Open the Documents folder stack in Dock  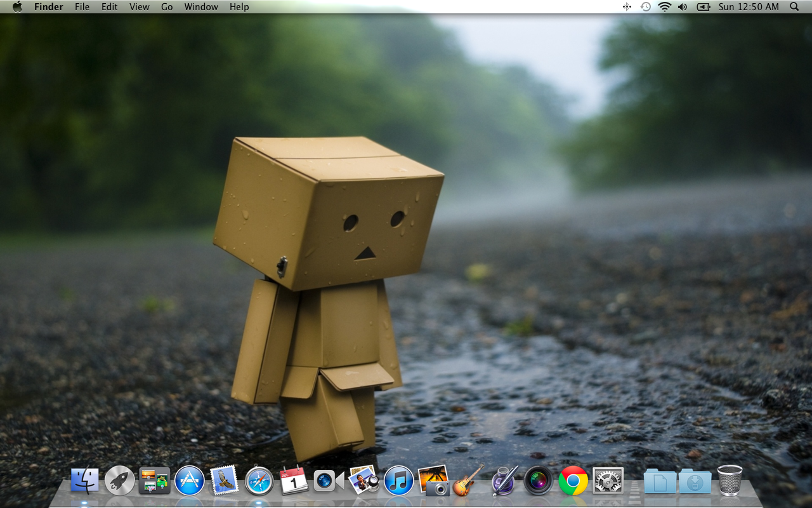point(660,481)
